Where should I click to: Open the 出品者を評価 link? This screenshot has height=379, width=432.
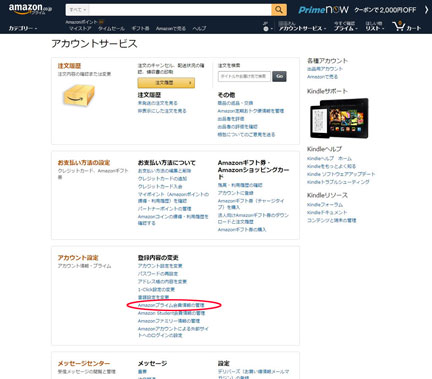pyautogui.click(x=231, y=119)
